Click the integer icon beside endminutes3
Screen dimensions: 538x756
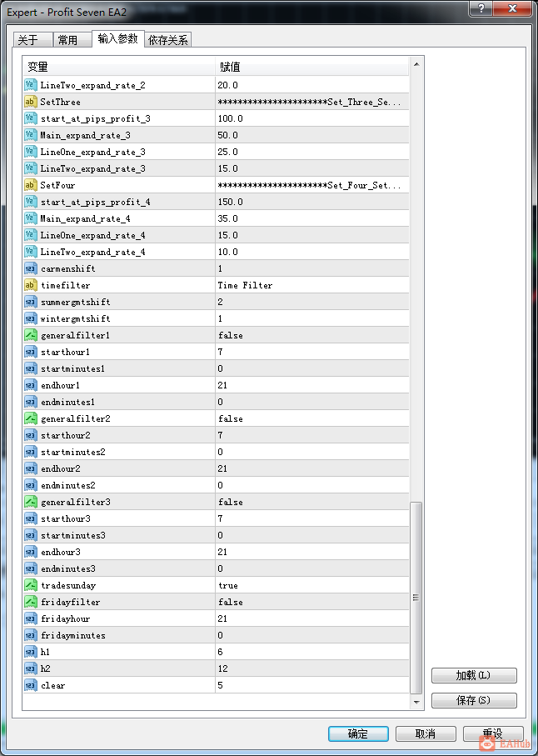click(x=30, y=568)
